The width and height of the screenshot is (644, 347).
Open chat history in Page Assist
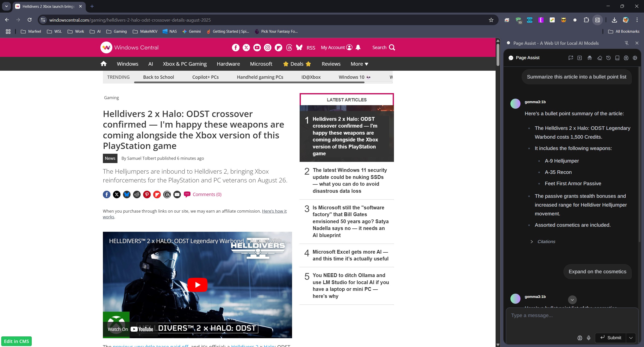pos(609,58)
